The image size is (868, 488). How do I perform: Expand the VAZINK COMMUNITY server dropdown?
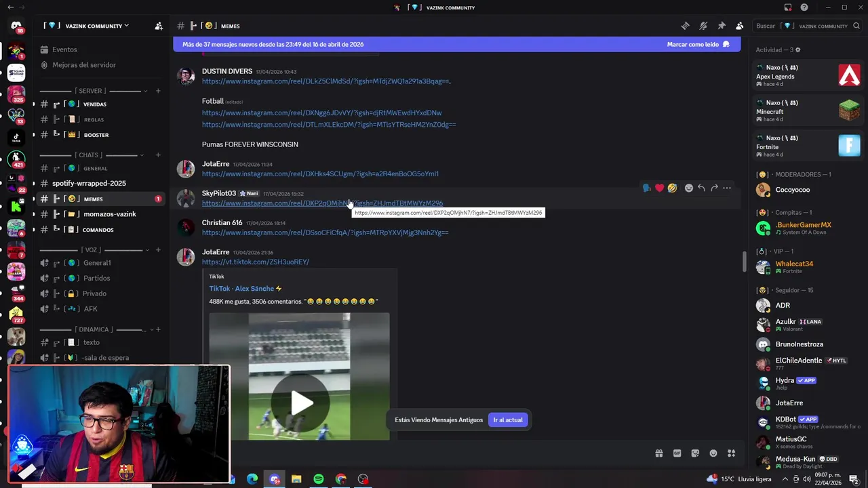pyautogui.click(x=87, y=26)
